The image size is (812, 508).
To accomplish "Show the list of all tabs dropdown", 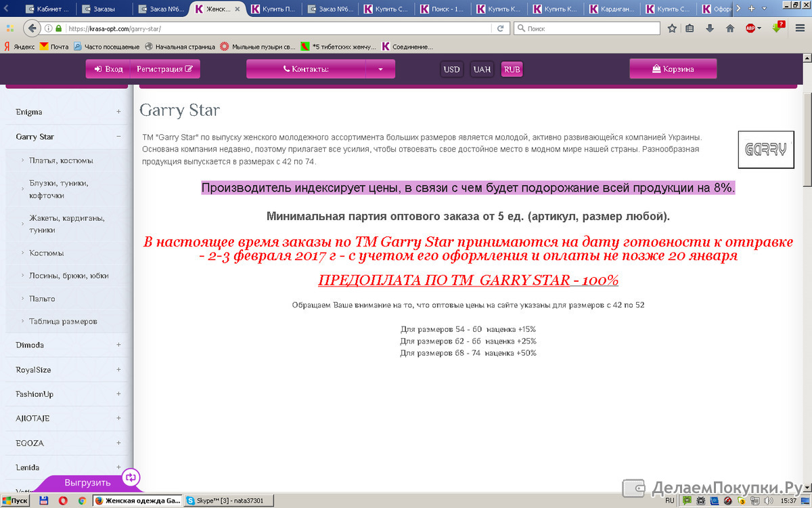I will [765, 9].
